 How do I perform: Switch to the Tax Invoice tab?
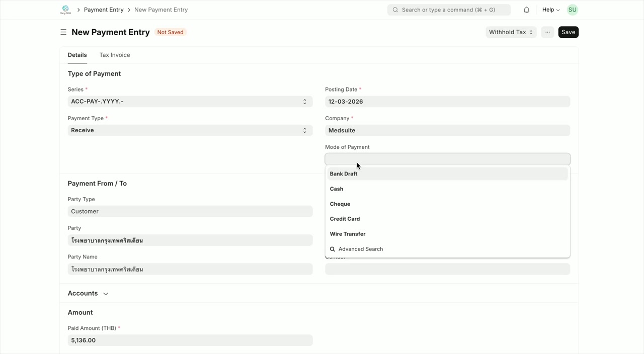(114, 55)
